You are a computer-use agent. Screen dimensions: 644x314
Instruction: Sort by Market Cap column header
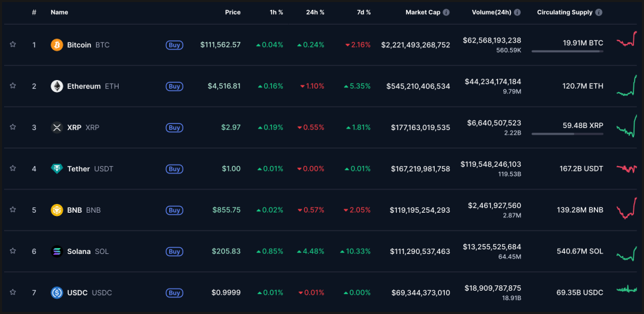click(x=423, y=12)
